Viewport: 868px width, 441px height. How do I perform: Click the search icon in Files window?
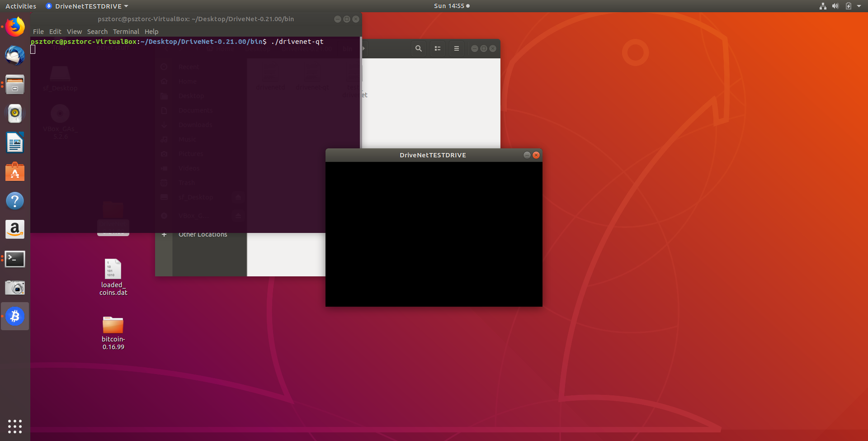(x=419, y=48)
